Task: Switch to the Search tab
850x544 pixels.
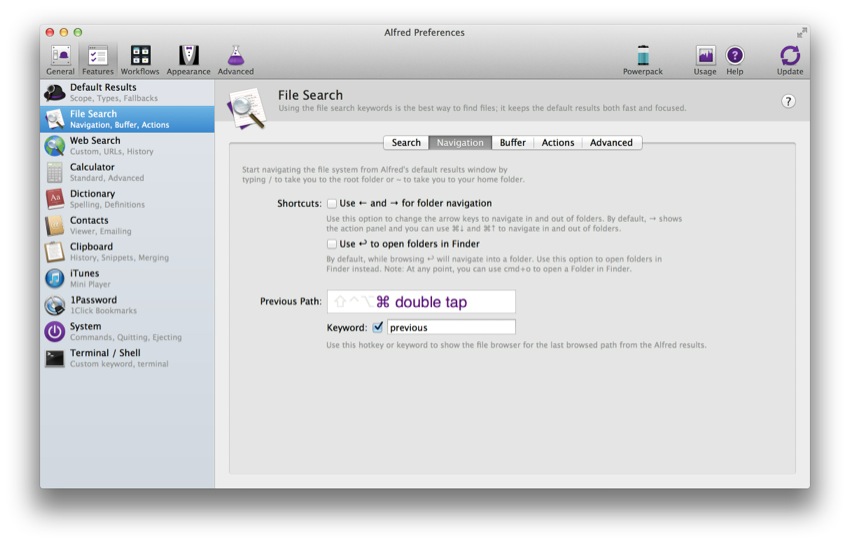Action: pyautogui.click(x=406, y=143)
